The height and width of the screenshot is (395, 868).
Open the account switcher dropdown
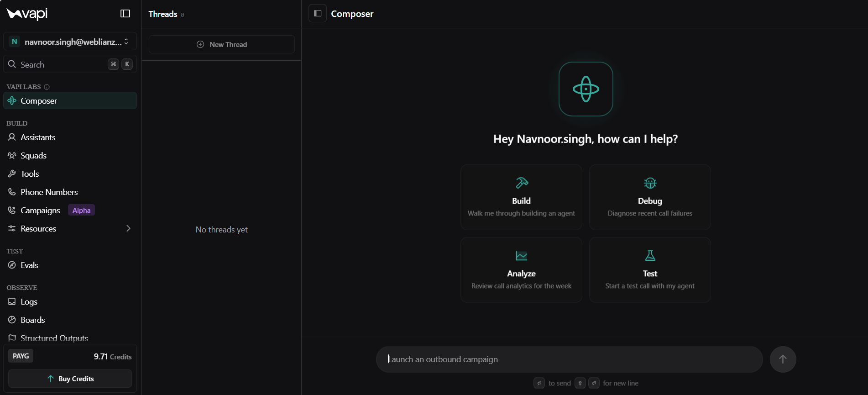(70, 42)
